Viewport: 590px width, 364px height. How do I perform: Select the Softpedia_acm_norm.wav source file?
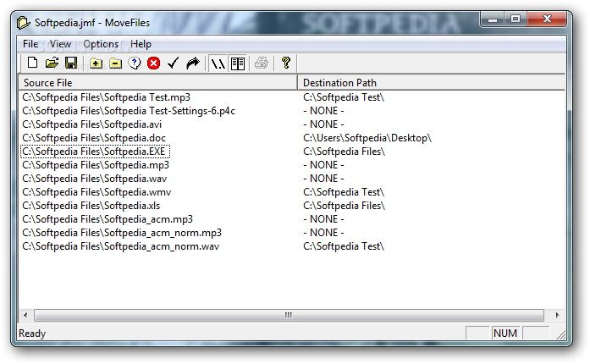[x=121, y=246]
